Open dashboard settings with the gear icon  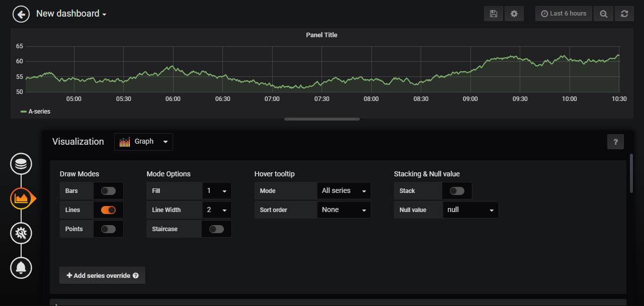click(514, 14)
